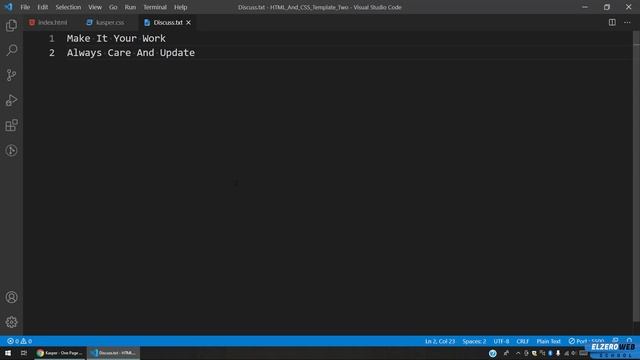Select the Discuss.txt tab
This screenshot has height=360, width=640.
click(x=167, y=22)
